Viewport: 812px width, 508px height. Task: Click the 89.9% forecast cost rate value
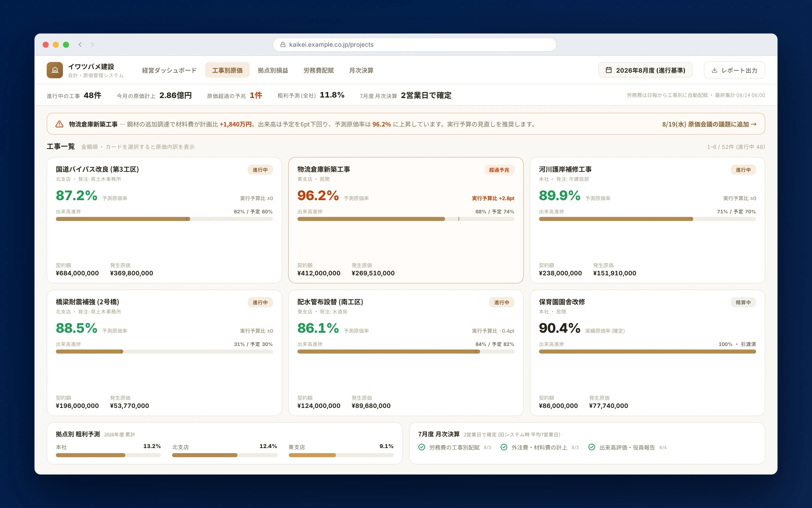click(x=560, y=196)
